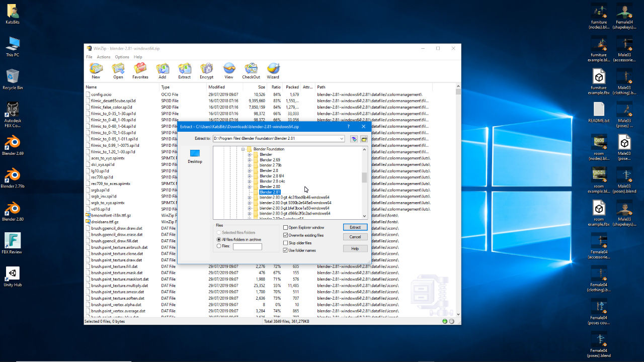This screenshot has height=362, width=644.
Task: Uncheck Overwrite existing files
Action: pyautogui.click(x=286, y=235)
